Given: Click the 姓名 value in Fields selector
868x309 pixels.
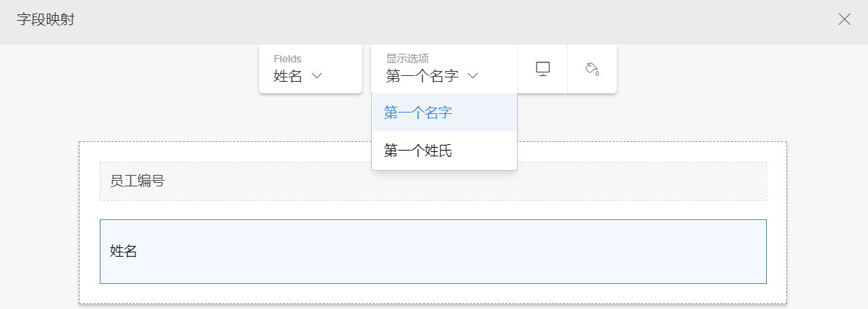Looking at the screenshot, I should click(287, 76).
